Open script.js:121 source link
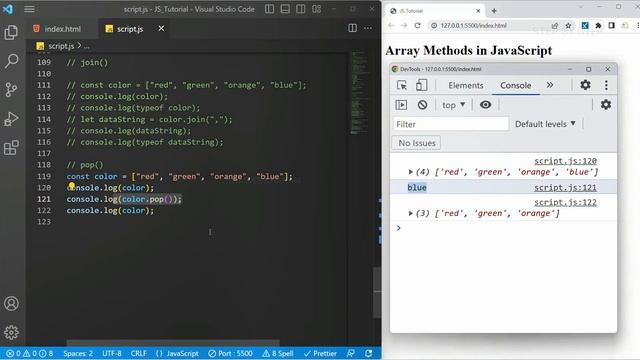 click(x=565, y=188)
